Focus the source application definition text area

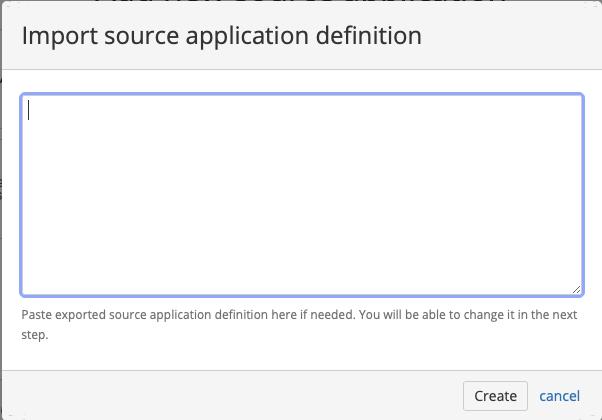[301, 195]
